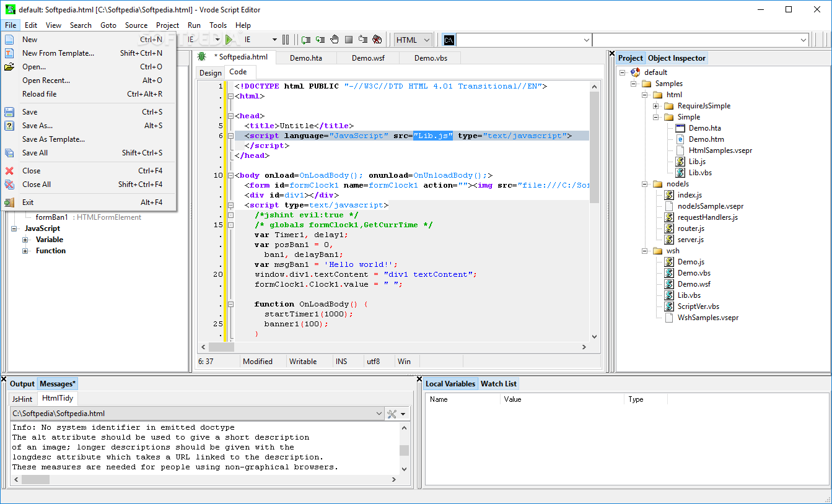Collapse the default project tree node
832x504 pixels.
622,72
